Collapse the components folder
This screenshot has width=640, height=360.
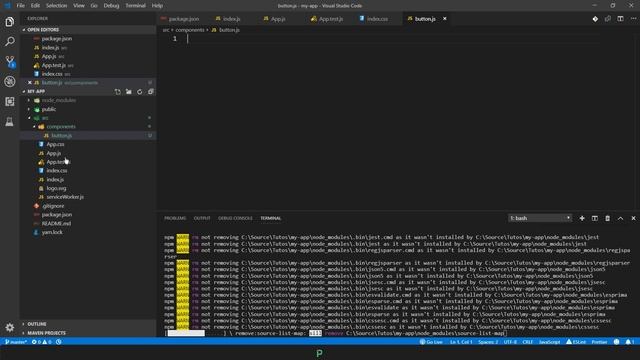tap(61, 127)
